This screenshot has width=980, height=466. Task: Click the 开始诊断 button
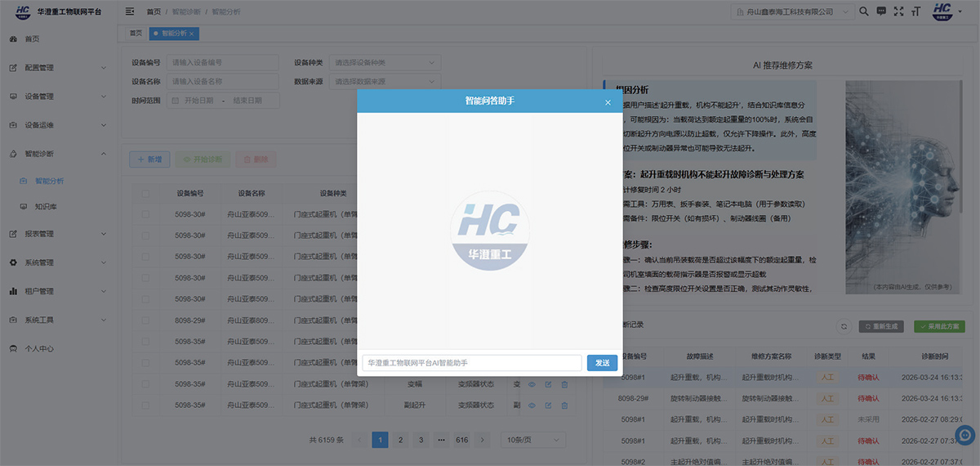point(203,159)
